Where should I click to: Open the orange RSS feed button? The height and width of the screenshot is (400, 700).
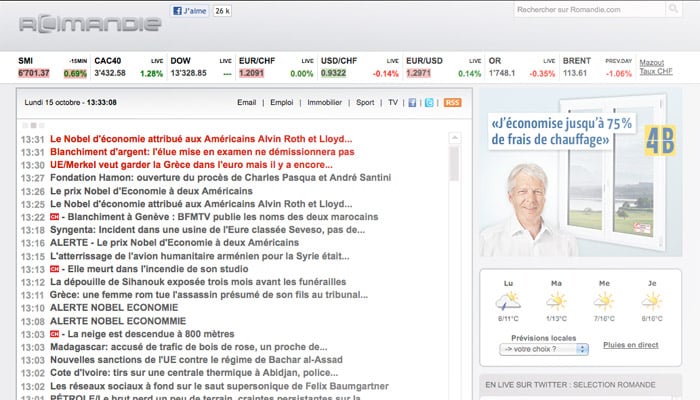click(453, 102)
